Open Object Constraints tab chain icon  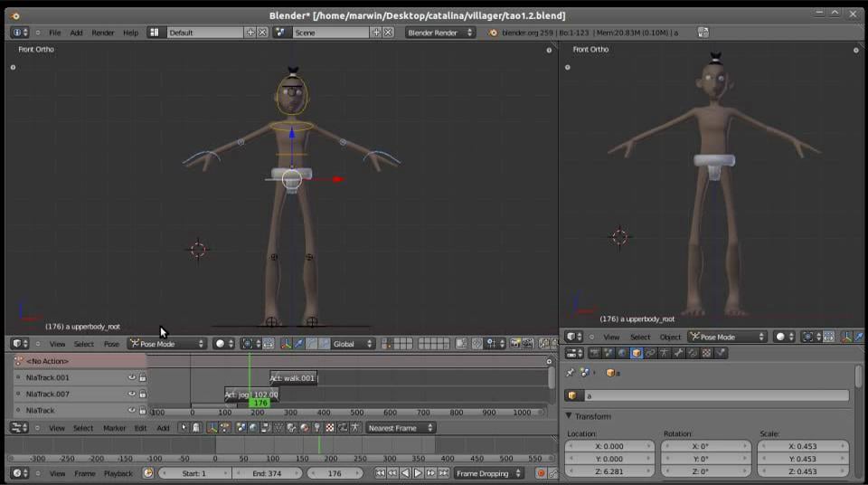coord(650,353)
